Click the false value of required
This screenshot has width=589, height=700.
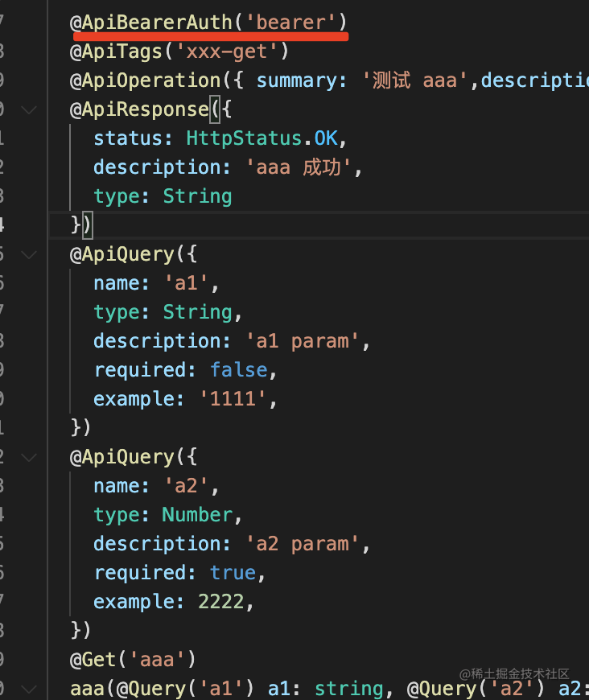tap(238, 370)
